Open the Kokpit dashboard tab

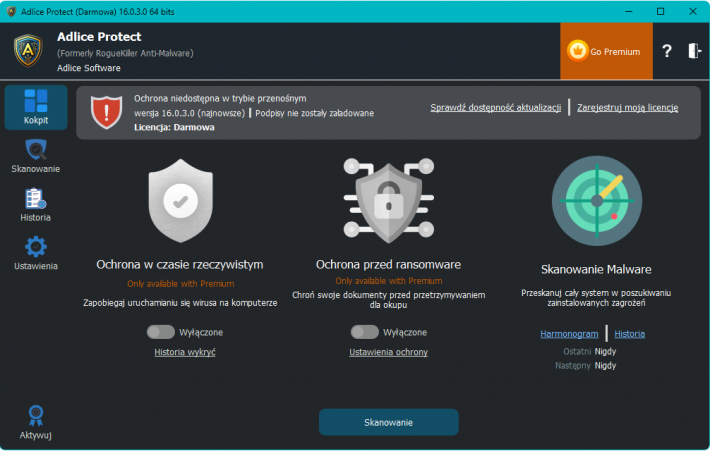click(x=36, y=107)
